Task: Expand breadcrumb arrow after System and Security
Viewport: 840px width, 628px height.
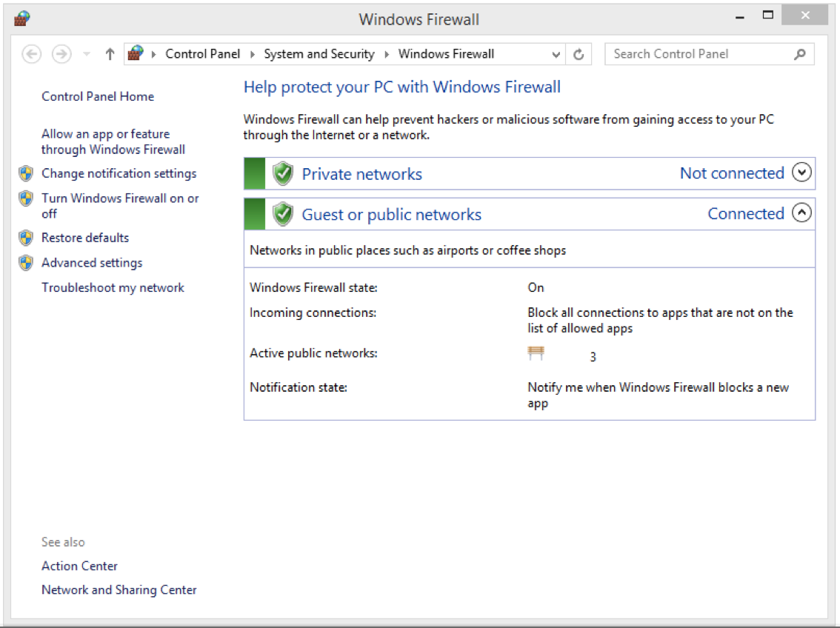Action: (387, 54)
